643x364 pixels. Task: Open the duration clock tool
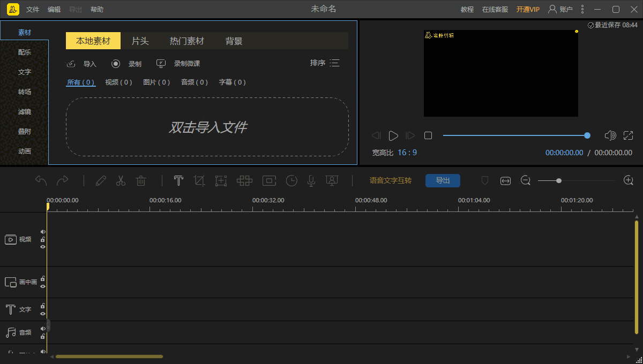tap(291, 181)
